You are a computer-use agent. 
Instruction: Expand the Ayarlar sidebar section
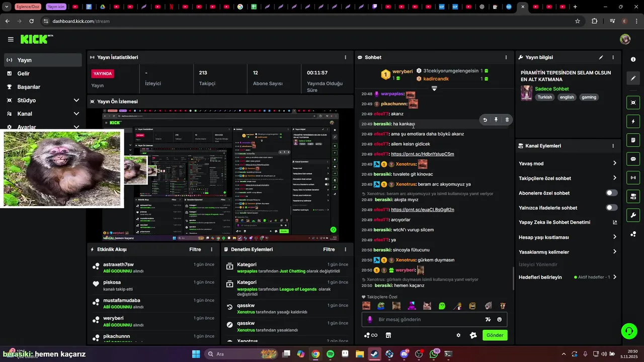coord(76,127)
